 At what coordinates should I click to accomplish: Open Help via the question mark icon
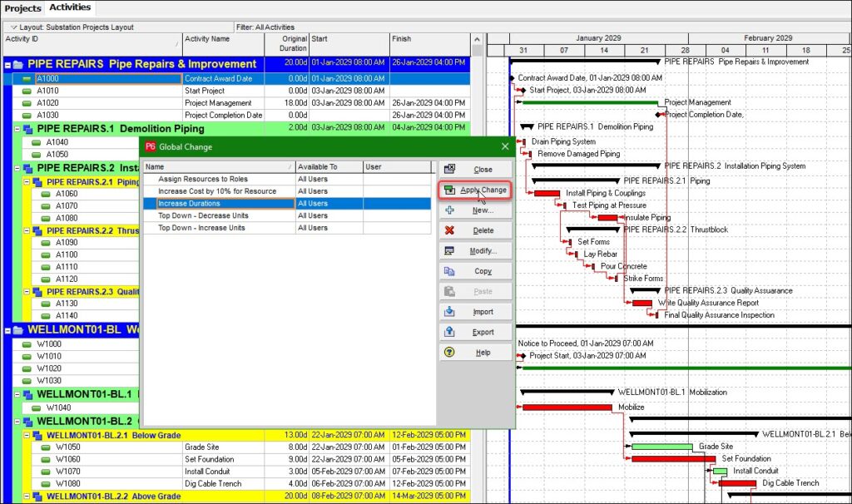(450, 353)
